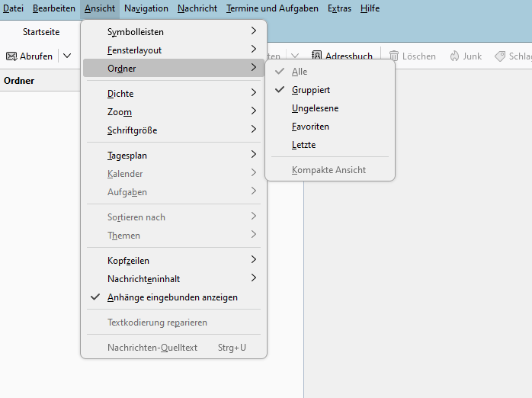The height and width of the screenshot is (398, 532).
Task: Open the Nachricht menu
Action: (x=197, y=8)
